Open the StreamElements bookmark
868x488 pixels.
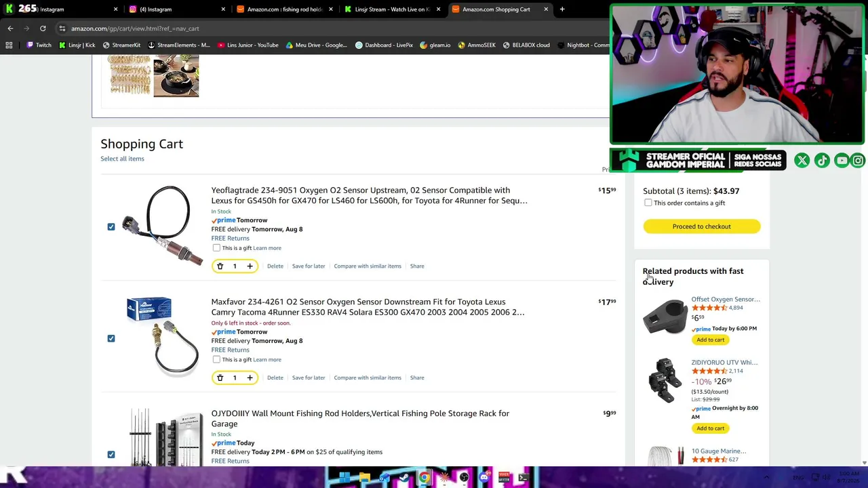[179, 45]
